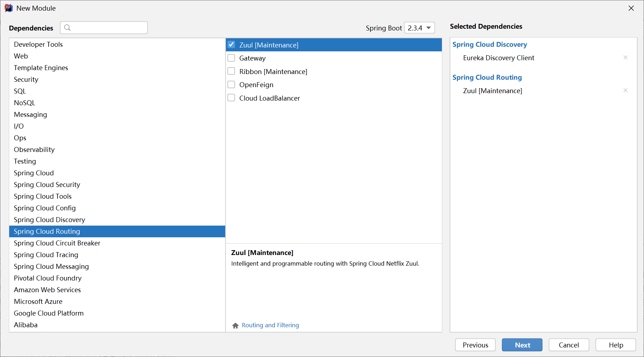Click the search magnifier icon in Dependencies field
644x357 pixels.
click(67, 28)
